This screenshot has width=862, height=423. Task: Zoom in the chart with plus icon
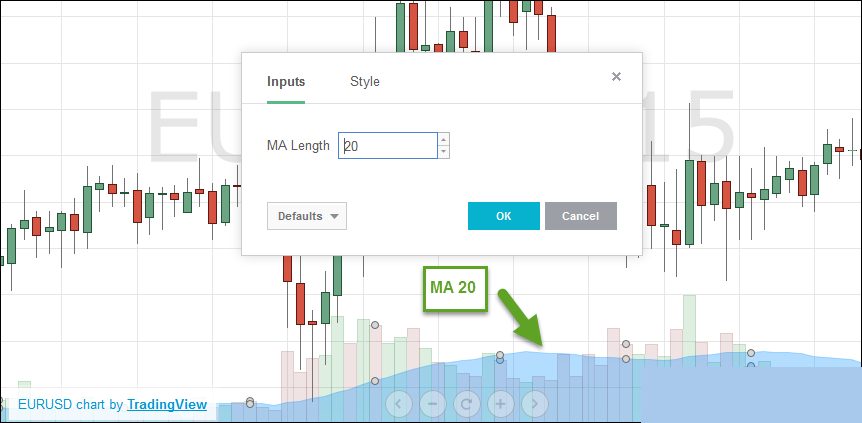[500, 404]
